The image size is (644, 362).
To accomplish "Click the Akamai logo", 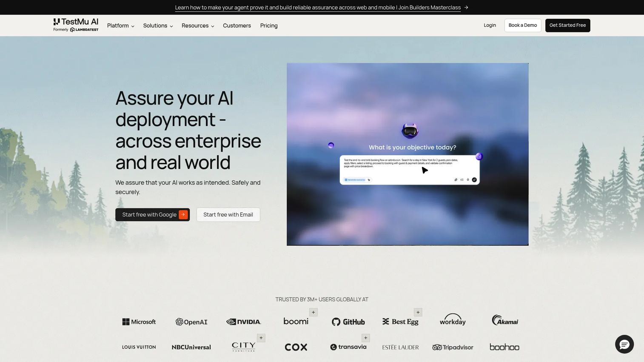I will click(x=505, y=320).
